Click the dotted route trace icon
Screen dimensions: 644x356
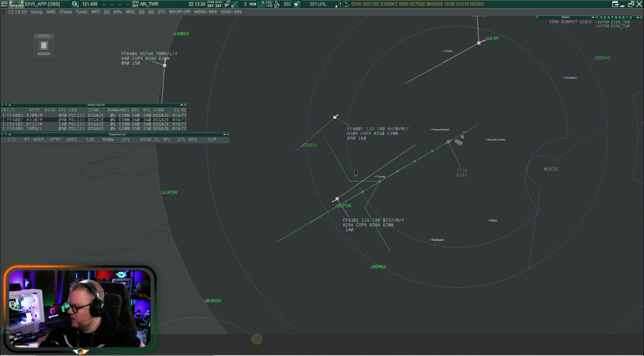(346, 4)
